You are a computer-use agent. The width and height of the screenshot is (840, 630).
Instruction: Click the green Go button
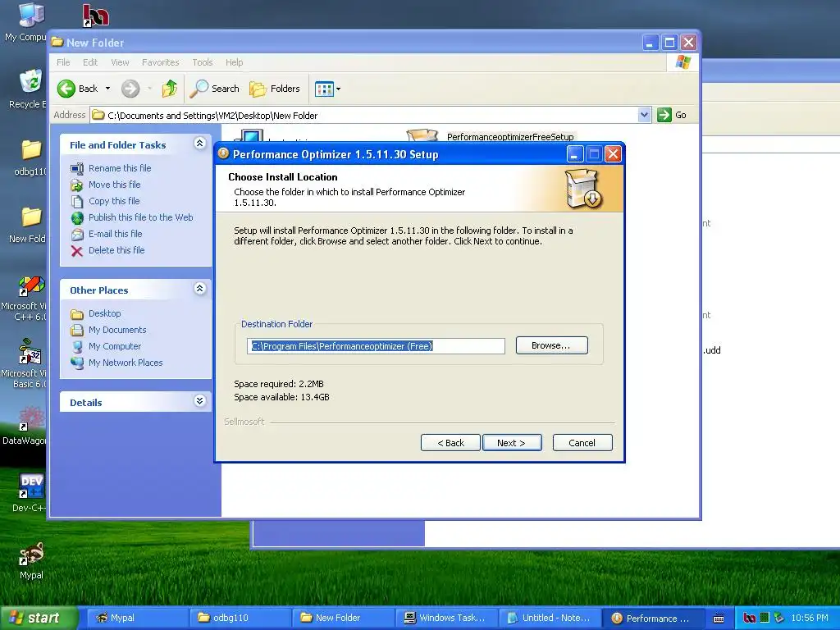coord(672,115)
